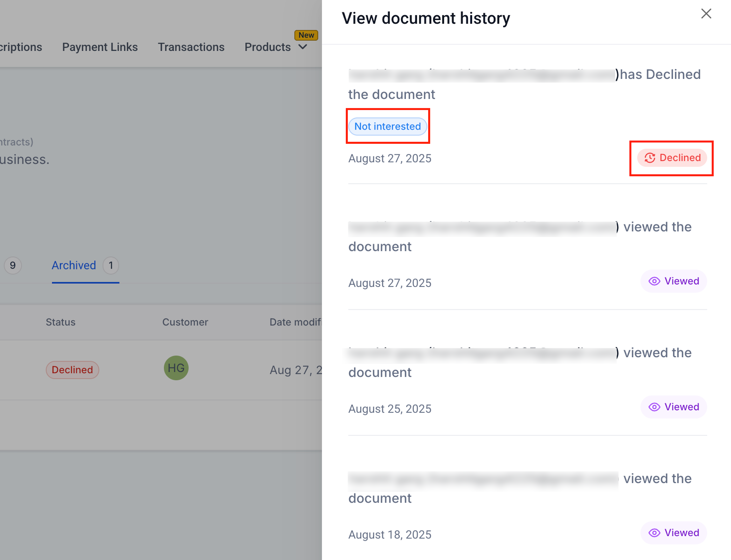Click the count badge showing 9
Screen dimensions: 731x560
[x=13, y=265]
